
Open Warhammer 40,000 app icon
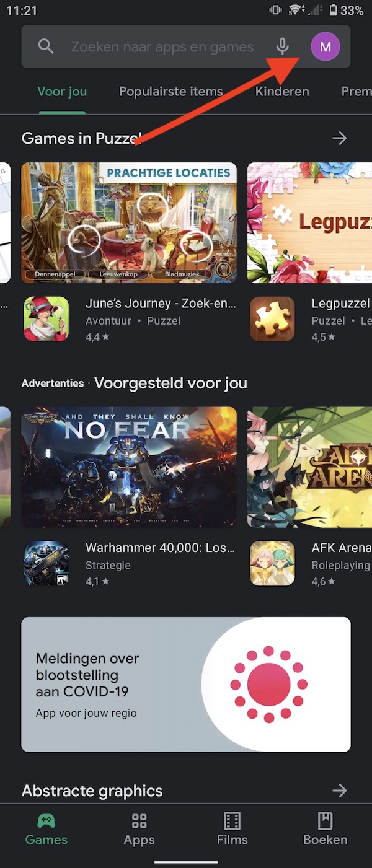coord(46,563)
